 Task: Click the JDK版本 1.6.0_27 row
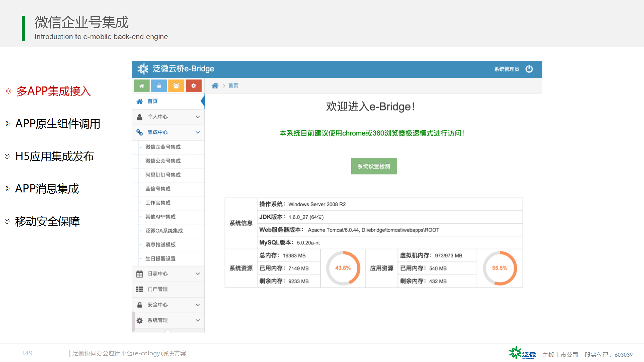coord(390,217)
